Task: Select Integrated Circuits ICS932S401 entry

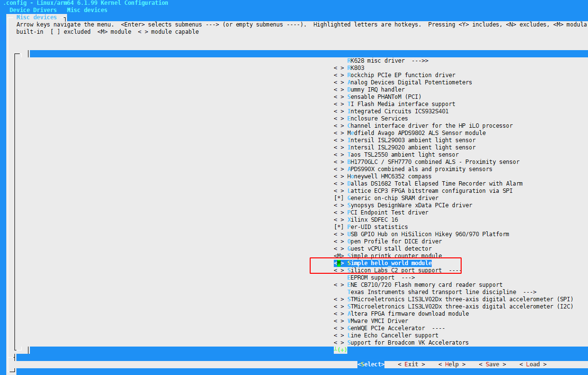Action: pos(398,111)
